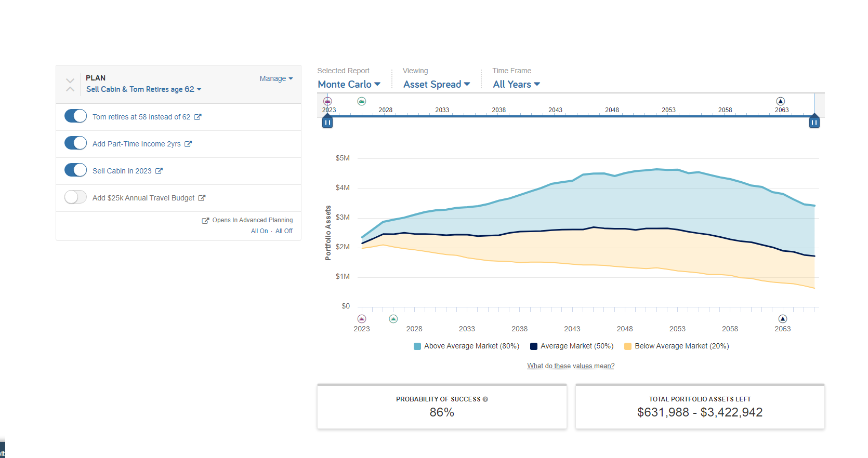Open the Monte Carlo report dropdown
The image size is (868, 458).
[x=349, y=84]
